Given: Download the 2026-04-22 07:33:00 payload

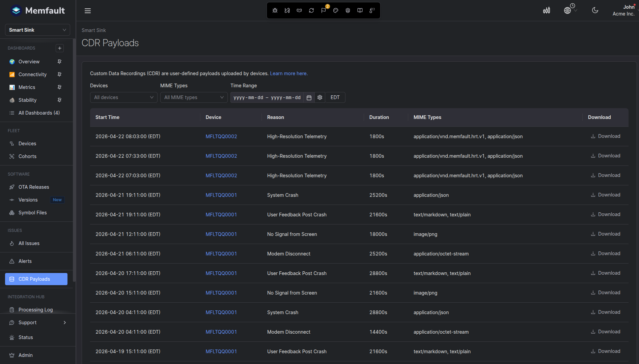Looking at the screenshot, I should [606, 156].
